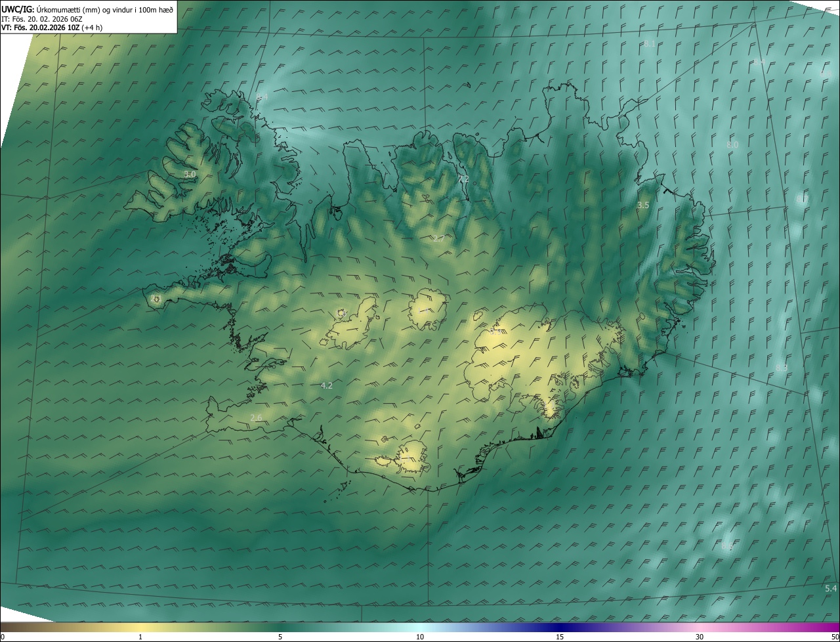This screenshot has width=840, height=642.
Task: Select the 30 tick label on the legend
Action: pos(700,637)
